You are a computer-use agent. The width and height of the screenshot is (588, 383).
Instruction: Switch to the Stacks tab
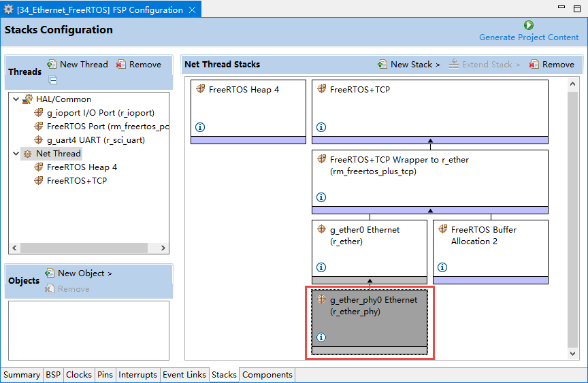[x=224, y=375]
